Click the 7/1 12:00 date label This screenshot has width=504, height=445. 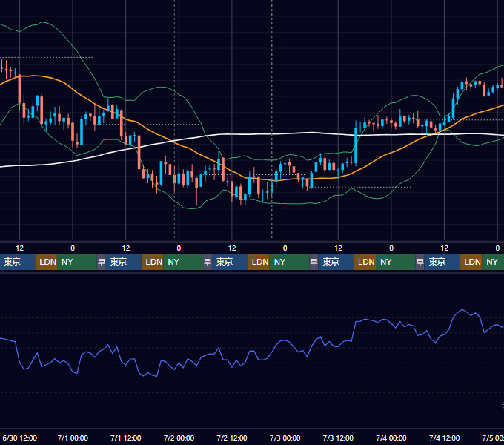point(126,438)
